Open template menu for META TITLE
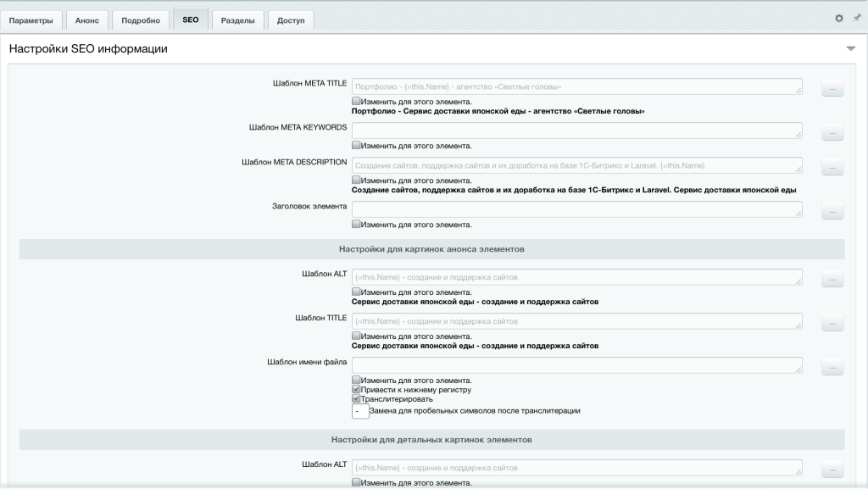868x489 pixels. 832,88
